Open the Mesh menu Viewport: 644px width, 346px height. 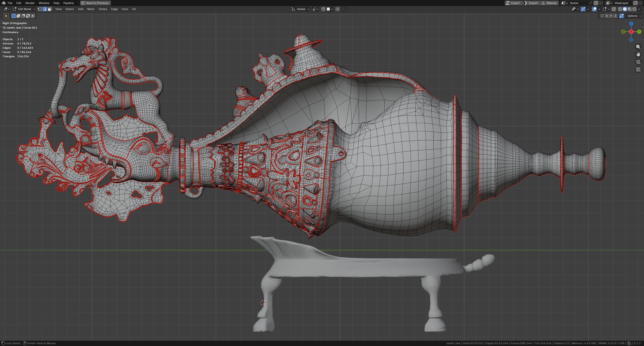tap(91, 9)
